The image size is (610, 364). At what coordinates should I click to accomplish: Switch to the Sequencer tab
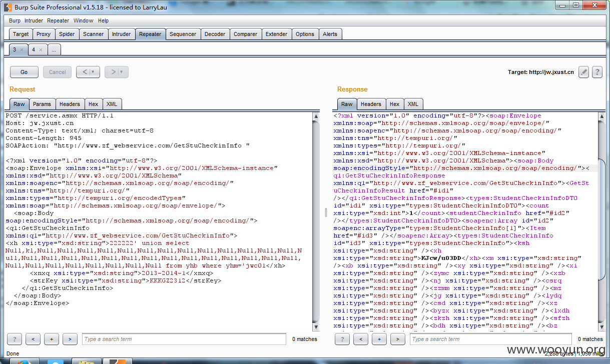click(x=183, y=34)
